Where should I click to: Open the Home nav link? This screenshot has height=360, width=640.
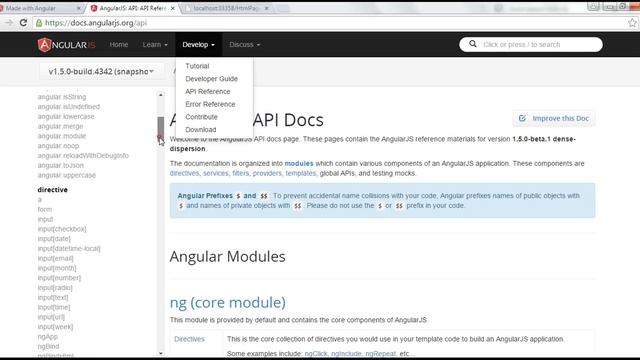coord(119,44)
